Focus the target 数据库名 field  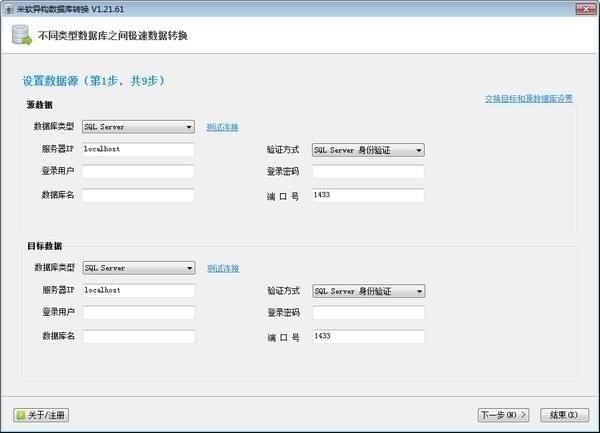(x=139, y=337)
